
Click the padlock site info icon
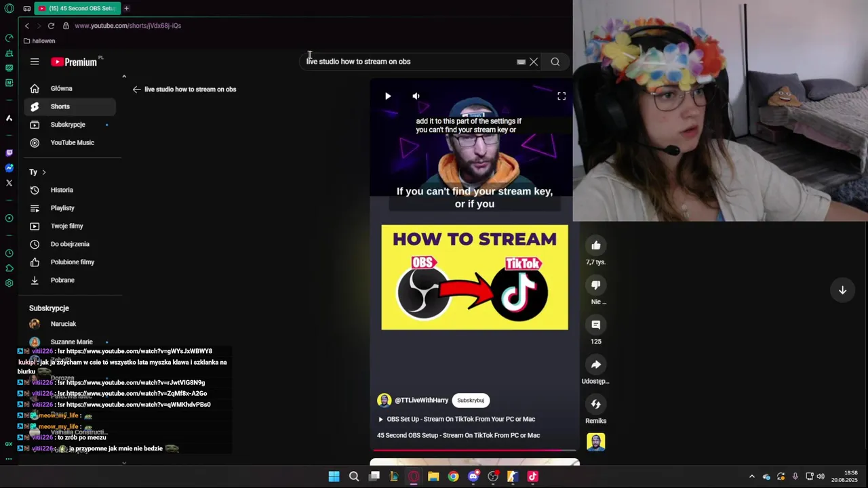(x=66, y=26)
